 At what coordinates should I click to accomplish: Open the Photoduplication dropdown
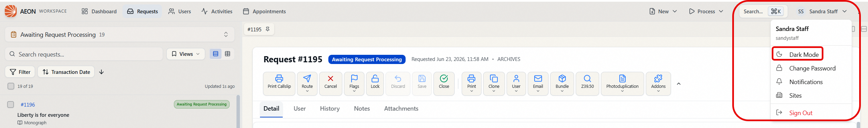coord(622,84)
